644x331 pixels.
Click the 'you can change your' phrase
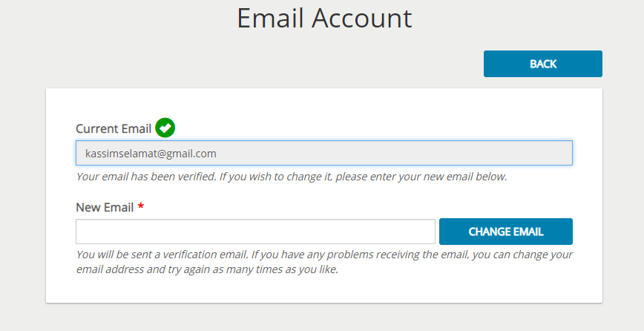click(522, 255)
